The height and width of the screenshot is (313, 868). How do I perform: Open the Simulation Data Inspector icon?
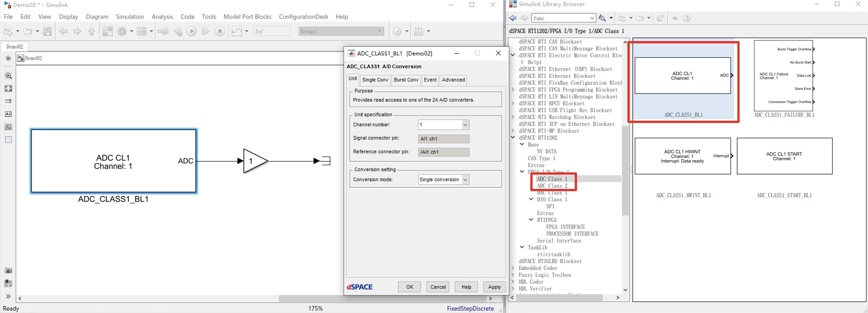pyautogui.click(x=237, y=31)
